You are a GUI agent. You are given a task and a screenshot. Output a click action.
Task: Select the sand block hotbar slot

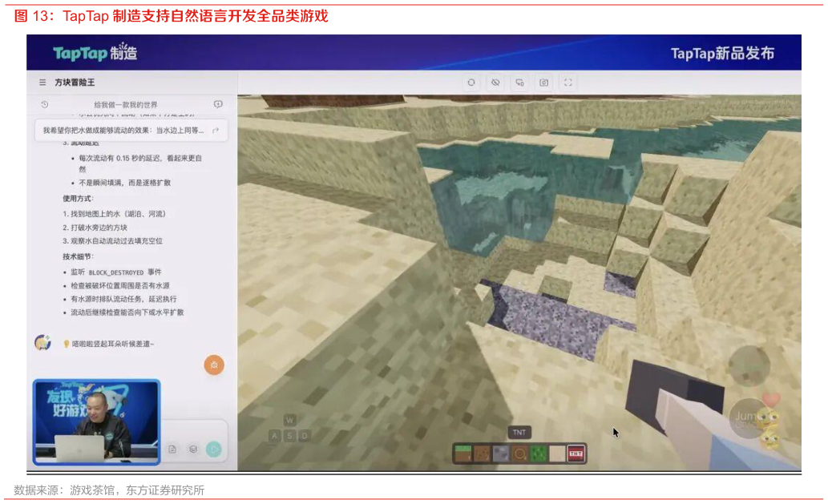click(557, 454)
